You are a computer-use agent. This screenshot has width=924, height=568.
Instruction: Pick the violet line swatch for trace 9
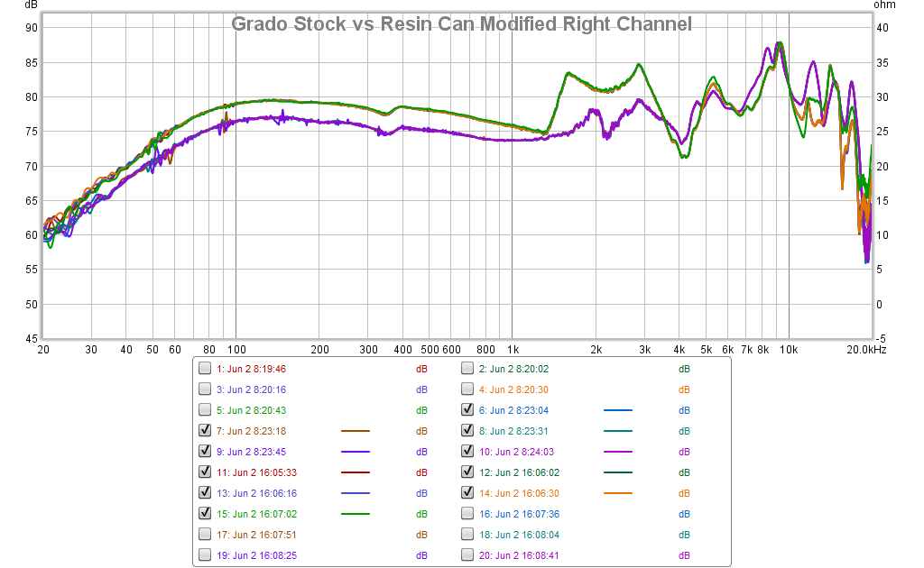356,452
